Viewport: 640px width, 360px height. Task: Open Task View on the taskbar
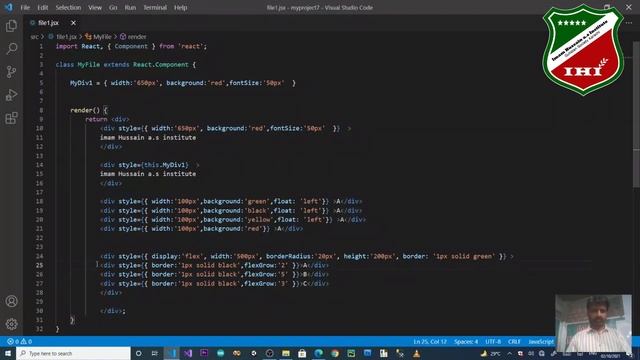tap(155, 353)
